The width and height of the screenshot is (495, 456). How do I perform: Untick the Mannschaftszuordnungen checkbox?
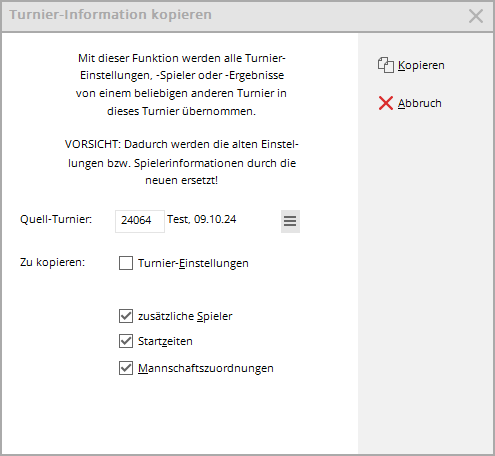coord(126,368)
